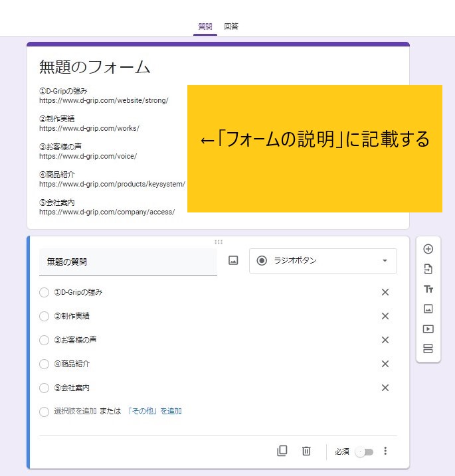This screenshot has width=455, height=476.
Task: Select radio button for ①D-Gripの強み
Action: (x=44, y=293)
